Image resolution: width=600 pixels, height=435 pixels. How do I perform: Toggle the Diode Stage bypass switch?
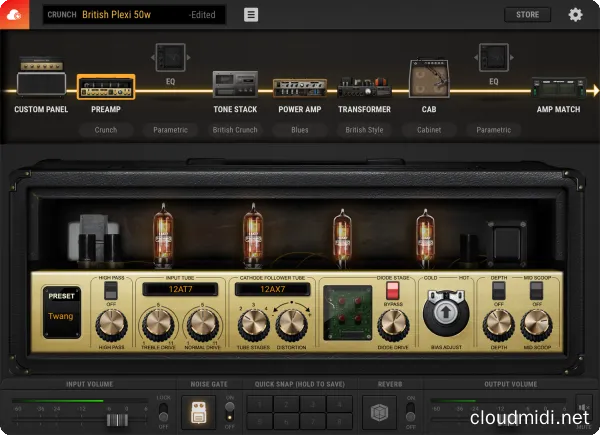coord(393,290)
